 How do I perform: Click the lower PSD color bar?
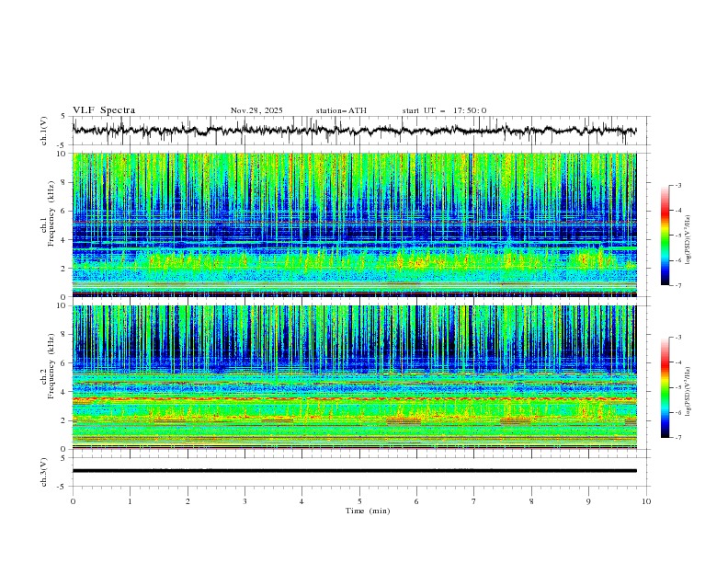pos(665,387)
